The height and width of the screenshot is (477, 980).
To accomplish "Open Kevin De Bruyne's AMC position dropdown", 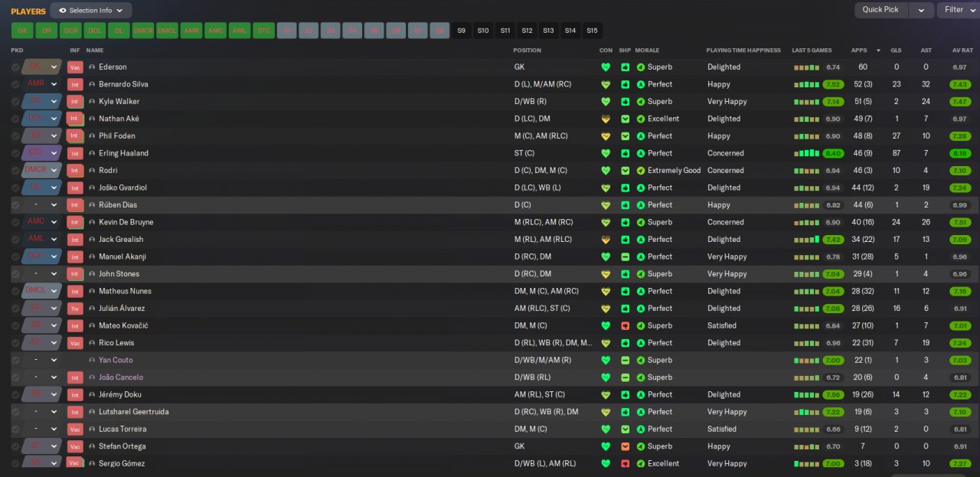I will click(42, 222).
